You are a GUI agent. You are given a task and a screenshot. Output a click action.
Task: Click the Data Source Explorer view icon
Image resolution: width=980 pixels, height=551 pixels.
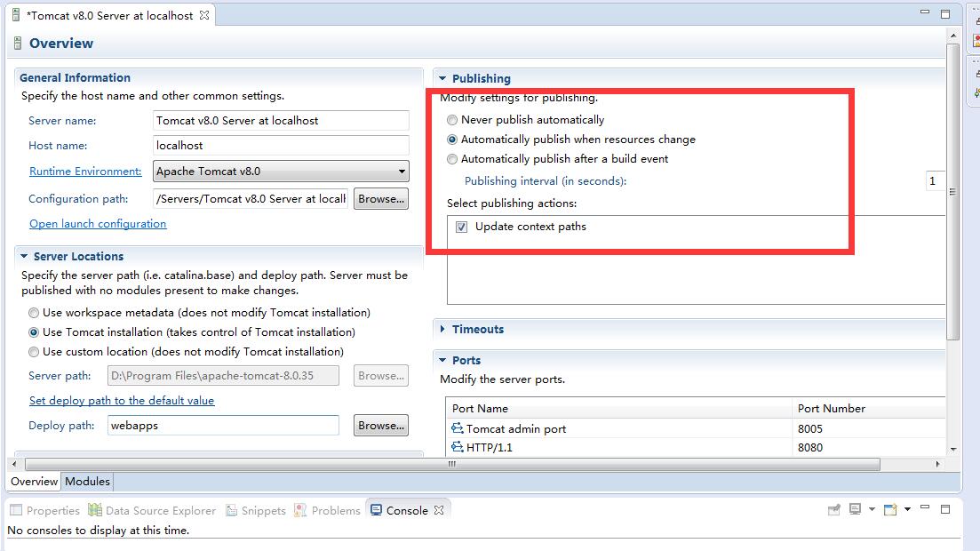point(94,510)
